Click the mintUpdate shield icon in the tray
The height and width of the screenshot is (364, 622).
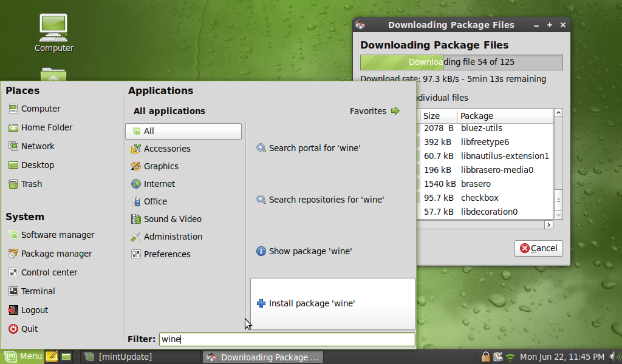click(497, 357)
